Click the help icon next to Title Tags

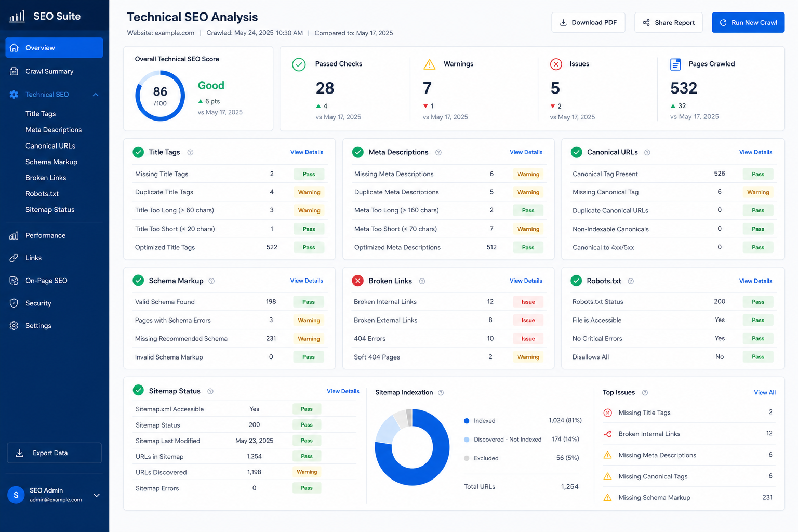tap(190, 152)
